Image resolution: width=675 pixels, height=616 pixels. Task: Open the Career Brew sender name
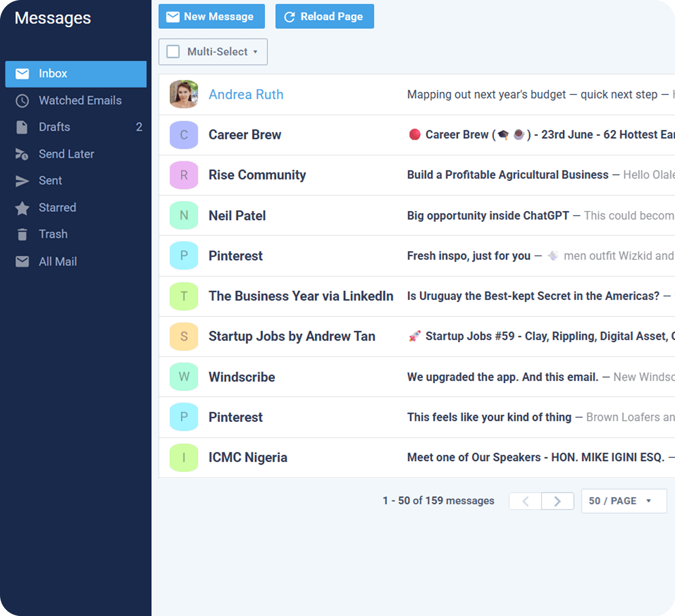[245, 135]
